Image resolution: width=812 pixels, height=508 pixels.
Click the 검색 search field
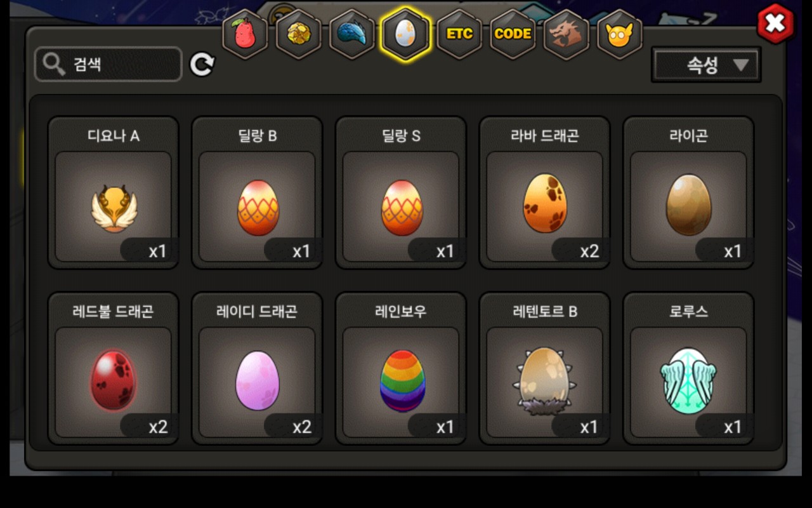pyautogui.click(x=108, y=64)
